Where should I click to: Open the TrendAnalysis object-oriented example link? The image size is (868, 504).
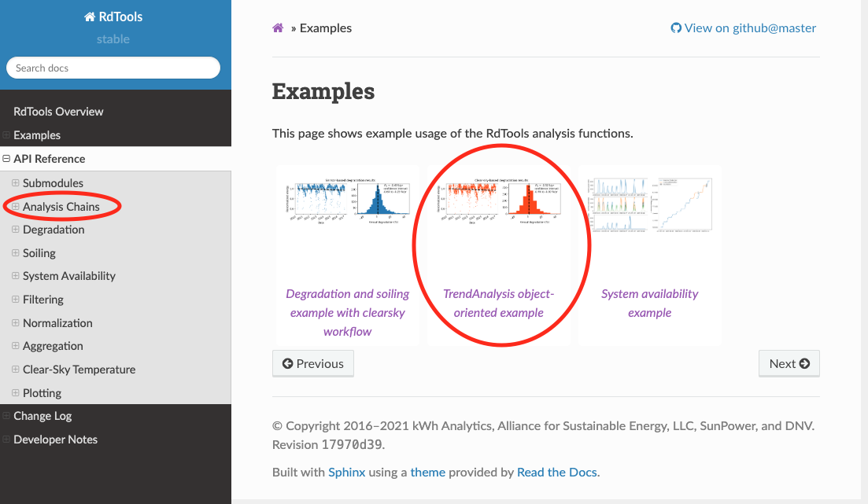498,304
